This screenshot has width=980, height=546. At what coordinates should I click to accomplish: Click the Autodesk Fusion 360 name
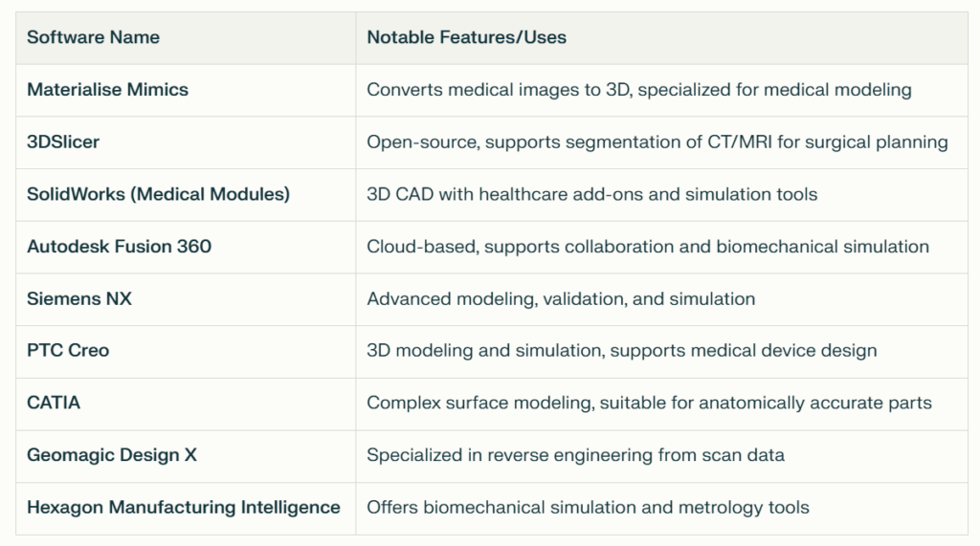(119, 247)
